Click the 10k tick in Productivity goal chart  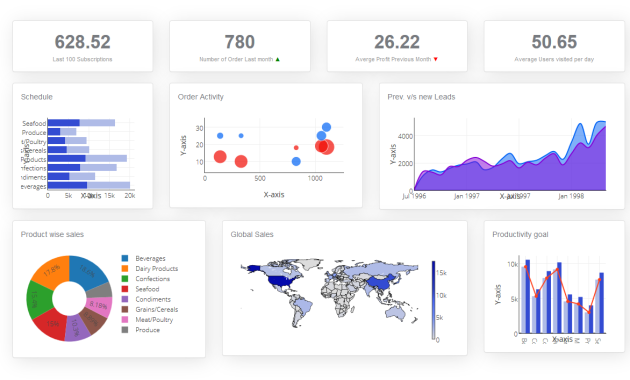coord(513,264)
